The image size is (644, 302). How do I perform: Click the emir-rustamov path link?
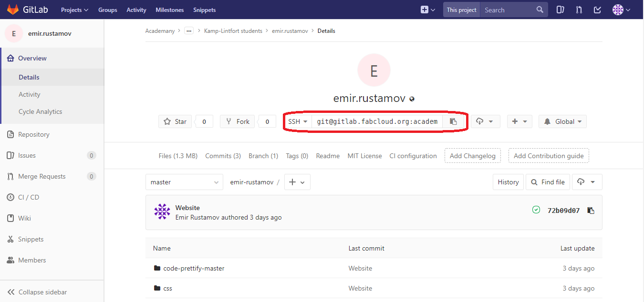(252, 182)
